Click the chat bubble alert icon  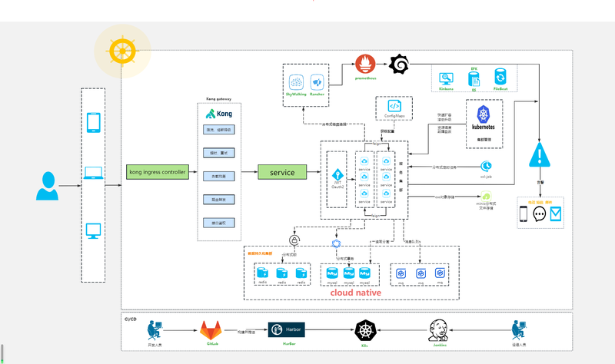point(540,214)
